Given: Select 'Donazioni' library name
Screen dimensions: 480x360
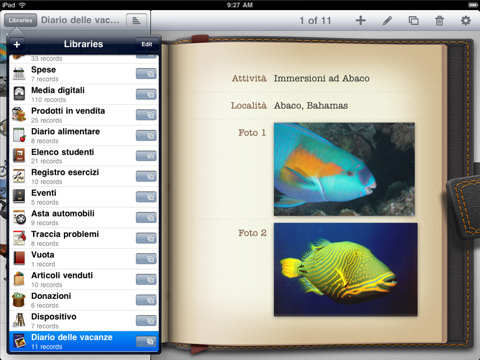Looking at the screenshot, I should point(51,296).
